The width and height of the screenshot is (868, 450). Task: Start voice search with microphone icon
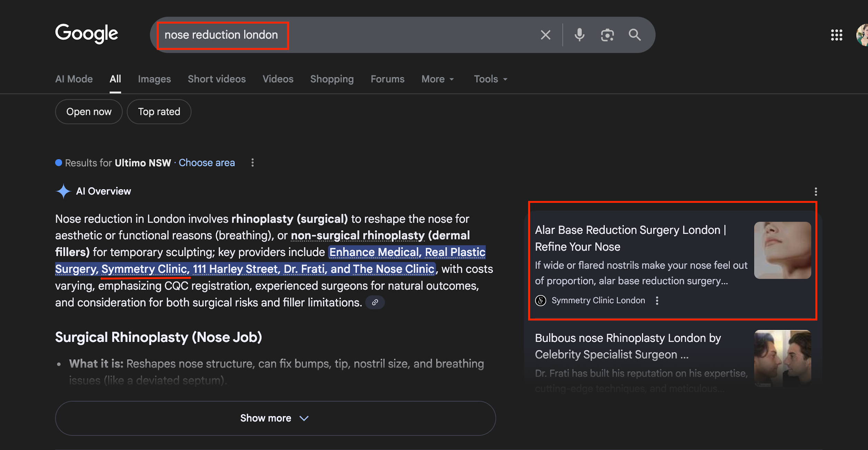pyautogui.click(x=579, y=35)
